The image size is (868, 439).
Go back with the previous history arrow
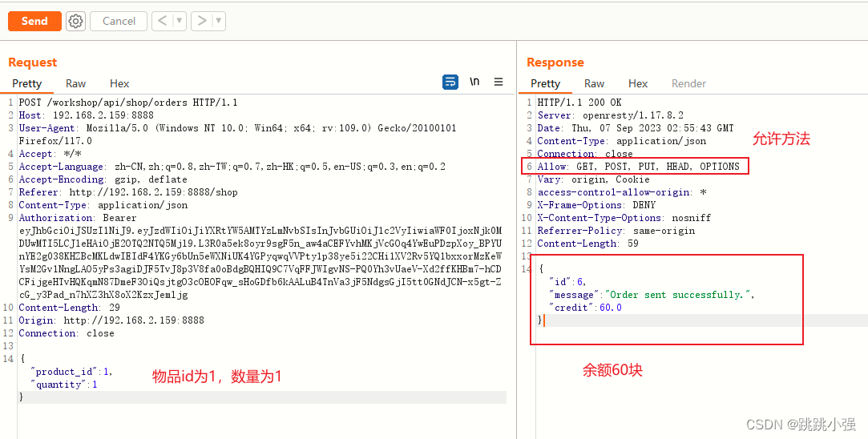click(162, 21)
